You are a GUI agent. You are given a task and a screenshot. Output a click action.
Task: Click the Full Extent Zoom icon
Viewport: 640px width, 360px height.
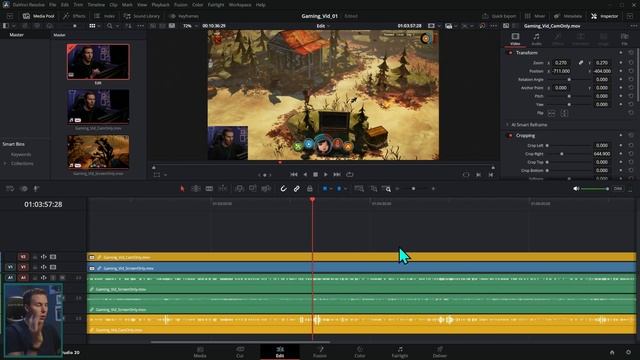(x=359, y=189)
